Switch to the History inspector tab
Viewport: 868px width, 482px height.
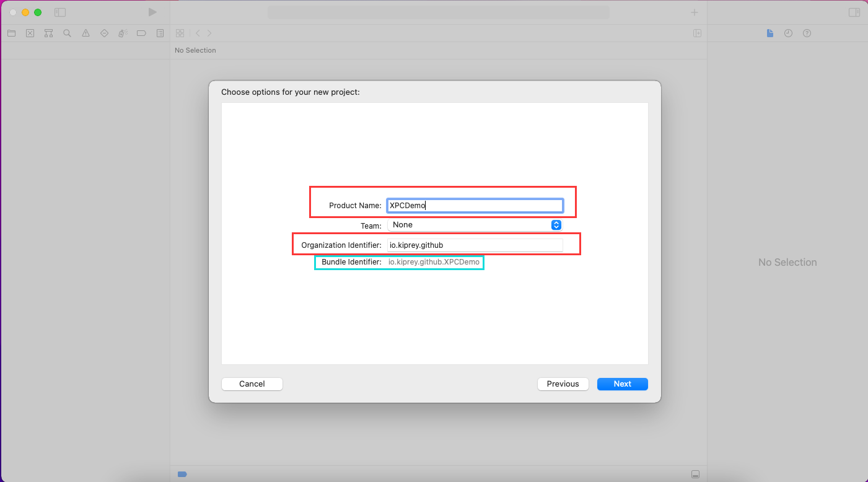[788, 33]
